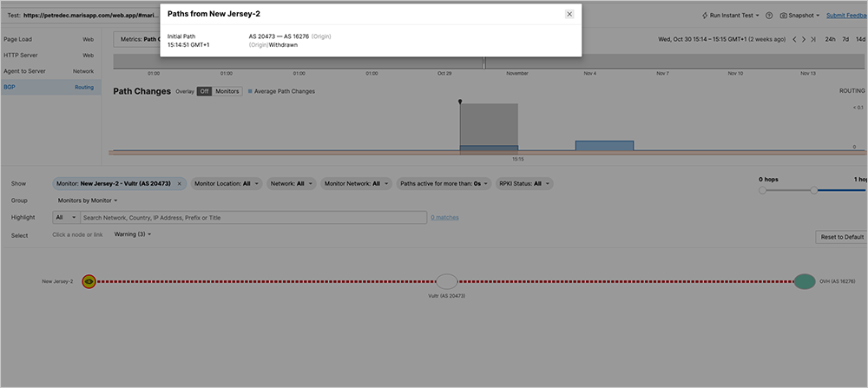Select the Vultr (AS 20473) node
The width and height of the screenshot is (868, 388).
coord(446,281)
